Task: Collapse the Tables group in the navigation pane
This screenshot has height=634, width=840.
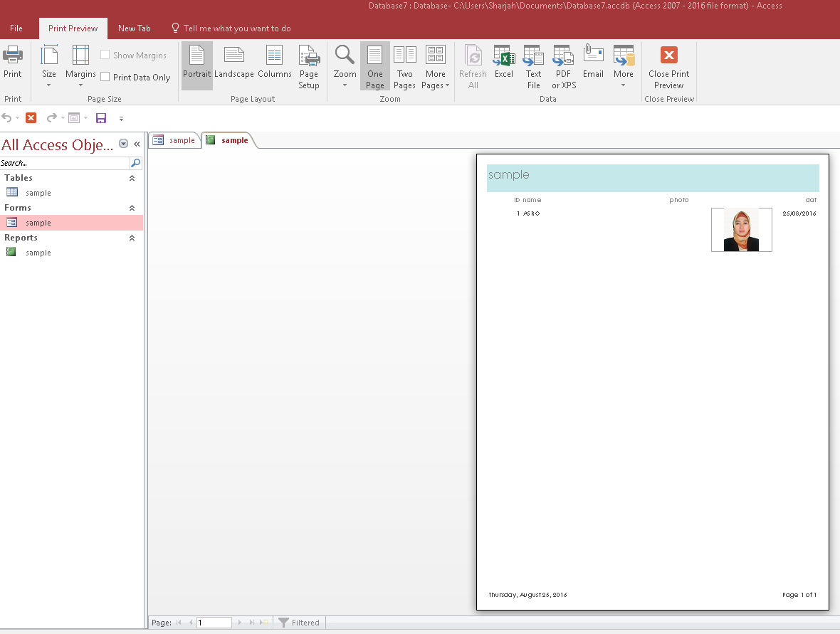Action: coord(131,178)
